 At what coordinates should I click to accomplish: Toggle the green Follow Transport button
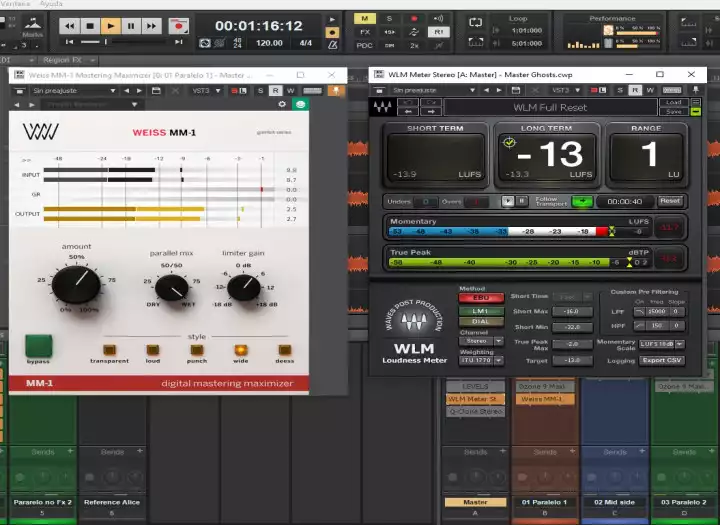(582, 201)
